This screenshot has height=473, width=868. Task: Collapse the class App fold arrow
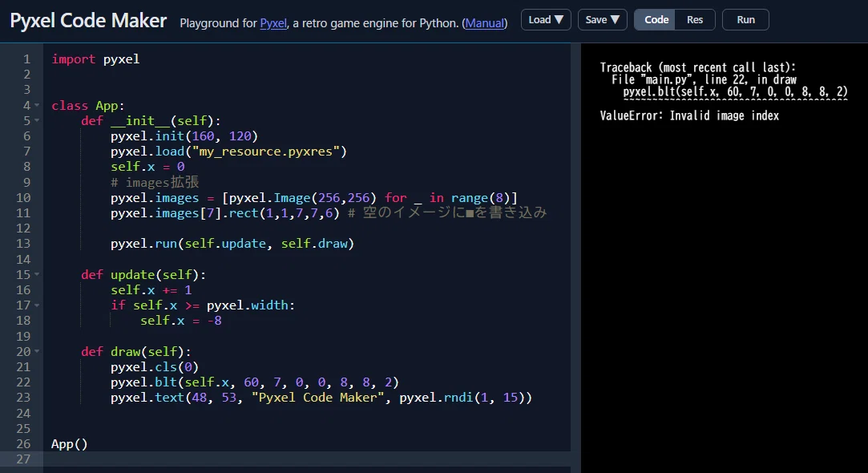(37, 105)
